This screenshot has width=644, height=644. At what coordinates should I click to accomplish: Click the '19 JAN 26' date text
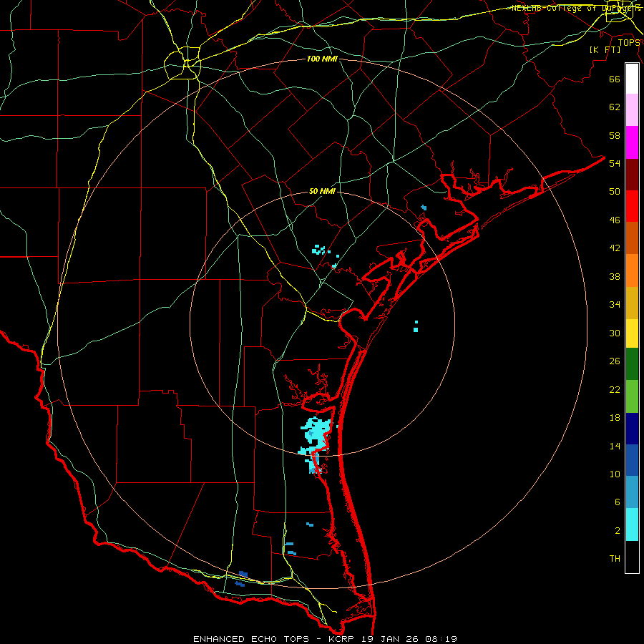tap(390, 639)
